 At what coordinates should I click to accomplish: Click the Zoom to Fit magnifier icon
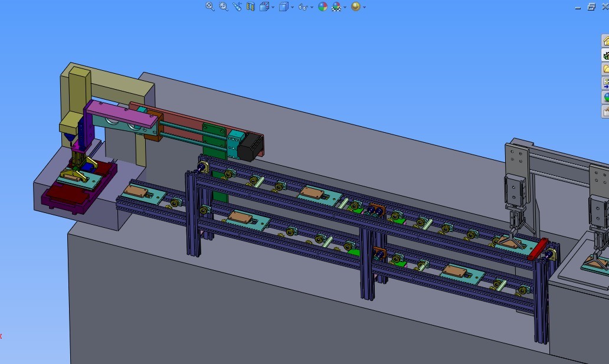pos(209,6)
